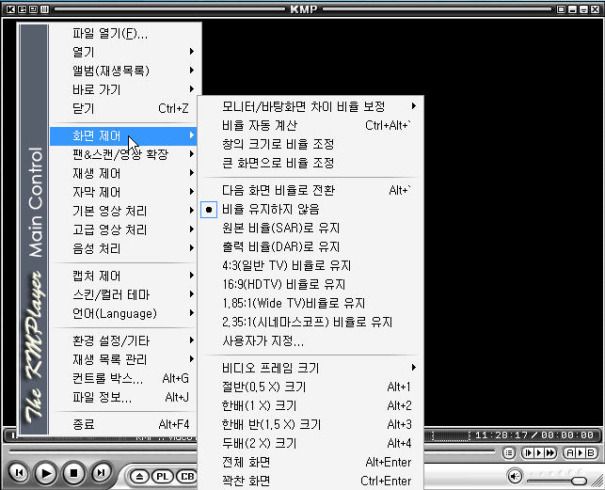Expand the 자막 제어 submenu

coord(123,192)
